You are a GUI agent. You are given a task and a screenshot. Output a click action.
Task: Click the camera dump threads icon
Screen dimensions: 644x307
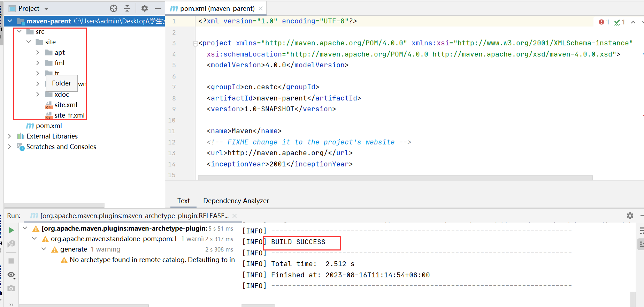(11, 288)
